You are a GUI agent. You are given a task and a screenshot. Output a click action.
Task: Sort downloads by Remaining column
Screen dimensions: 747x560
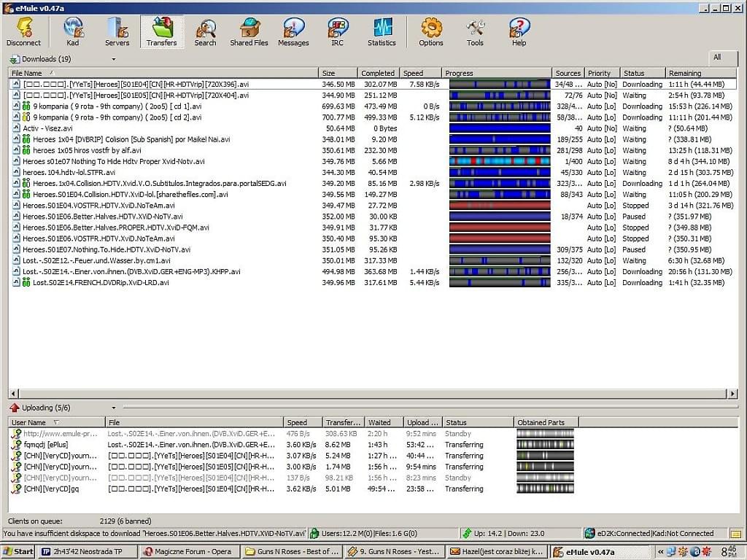tap(701, 73)
